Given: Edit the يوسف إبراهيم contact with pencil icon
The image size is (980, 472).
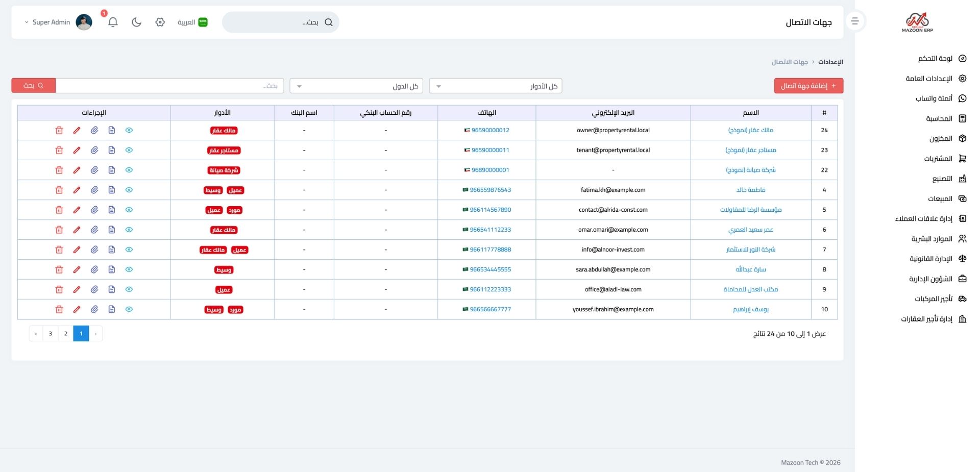Looking at the screenshot, I should pos(77,309).
